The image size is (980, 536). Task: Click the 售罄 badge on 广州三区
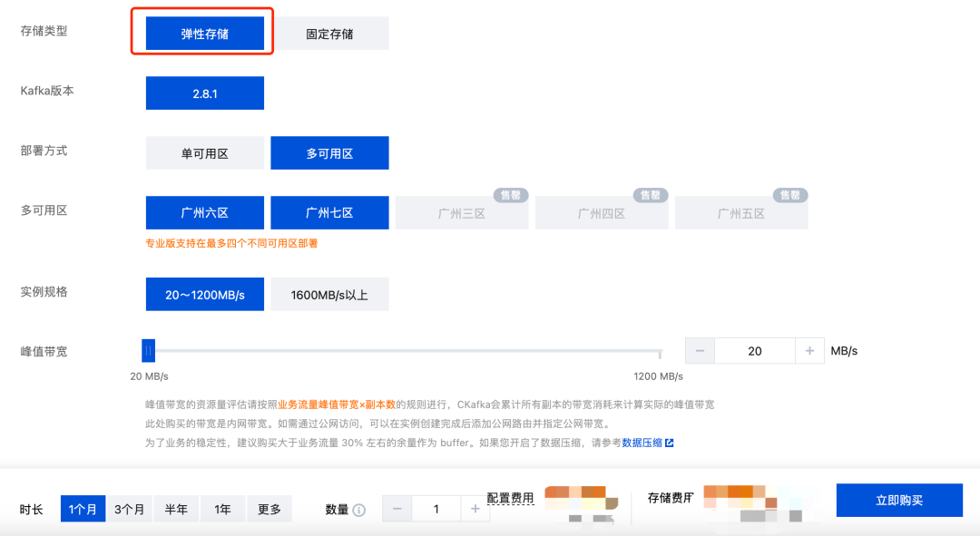tap(511, 195)
